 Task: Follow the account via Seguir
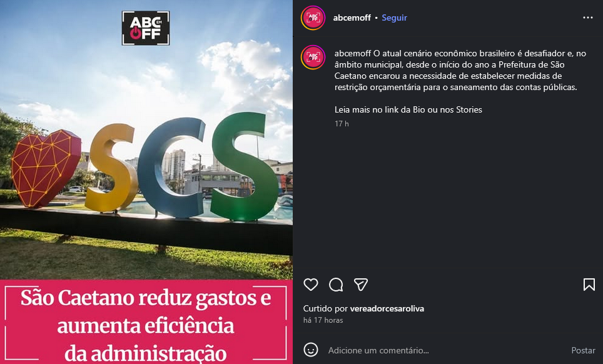tap(394, 18)
